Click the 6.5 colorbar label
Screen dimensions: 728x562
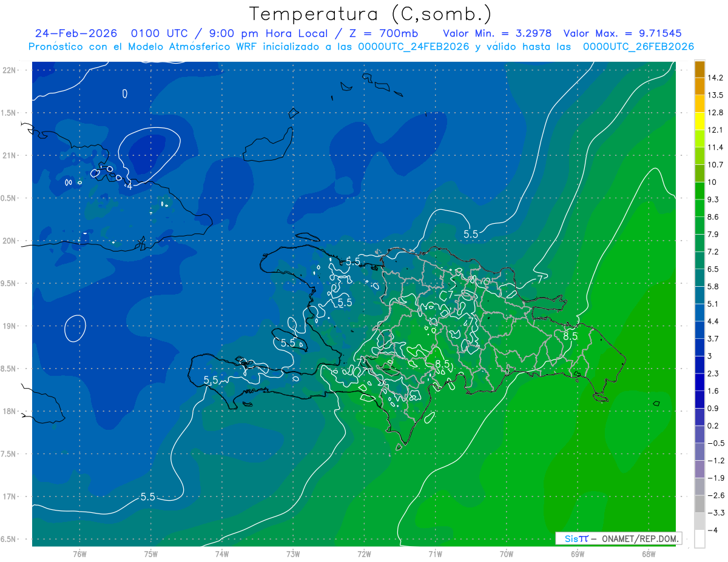click(x=713, y=269)
